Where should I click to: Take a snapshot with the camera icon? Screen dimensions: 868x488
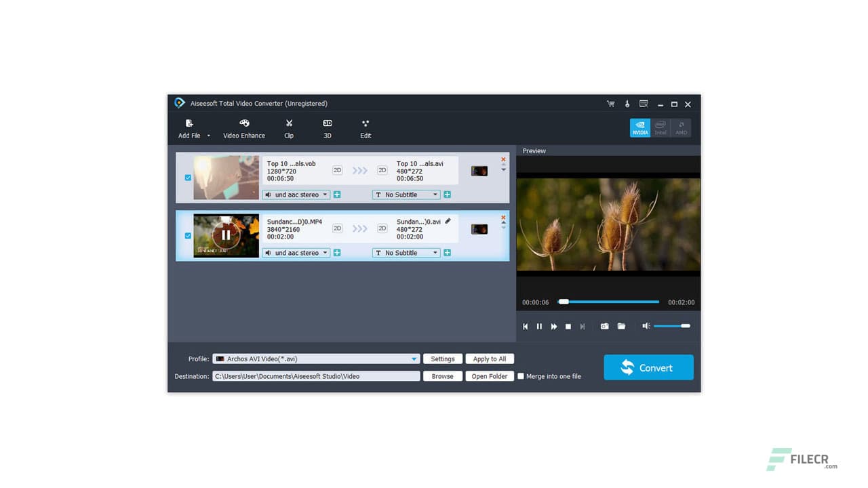point(604,326)
